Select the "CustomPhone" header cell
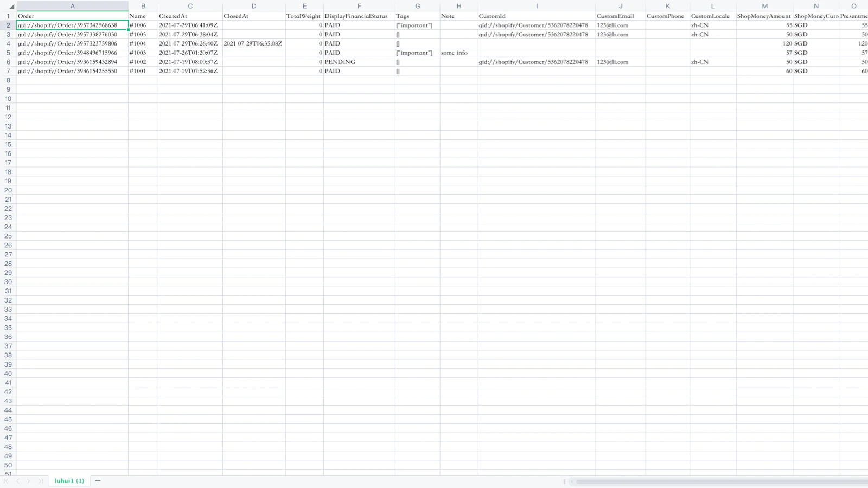Image resolution: width=868 pixels, height=488 pixels. [668, 16]
